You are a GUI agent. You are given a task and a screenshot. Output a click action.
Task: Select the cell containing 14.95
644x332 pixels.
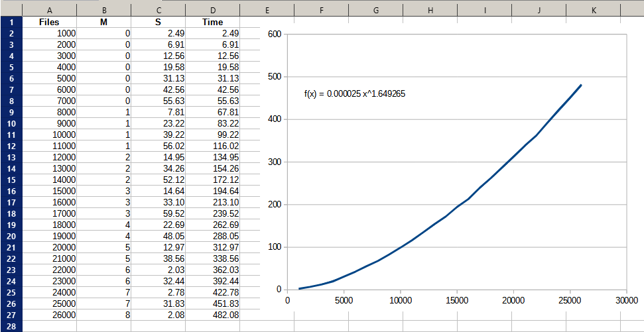point(158,157)
